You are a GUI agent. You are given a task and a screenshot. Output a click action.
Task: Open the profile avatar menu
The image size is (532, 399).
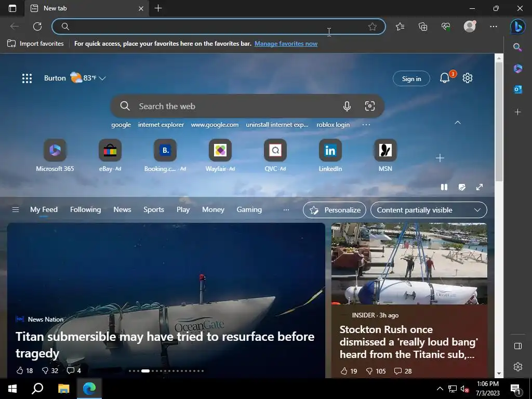pos(470,26)
